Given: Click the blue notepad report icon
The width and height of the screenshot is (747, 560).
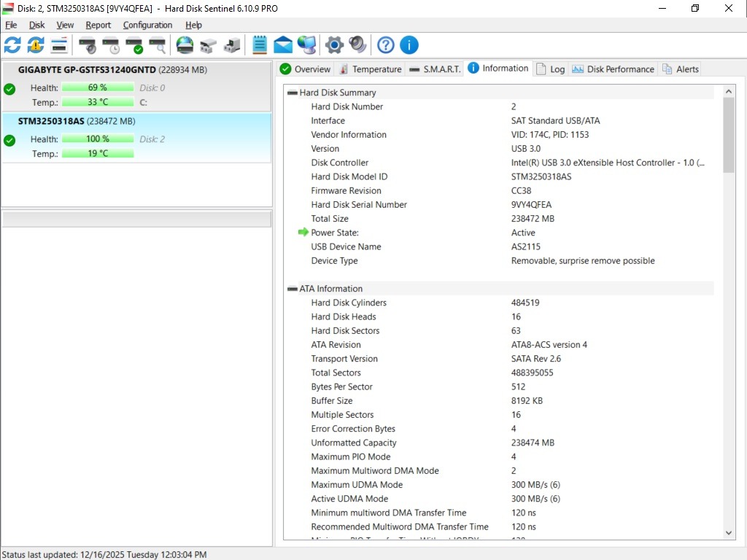Looking at the screenshot, I should pyautogui.click(x=259, y=45).
